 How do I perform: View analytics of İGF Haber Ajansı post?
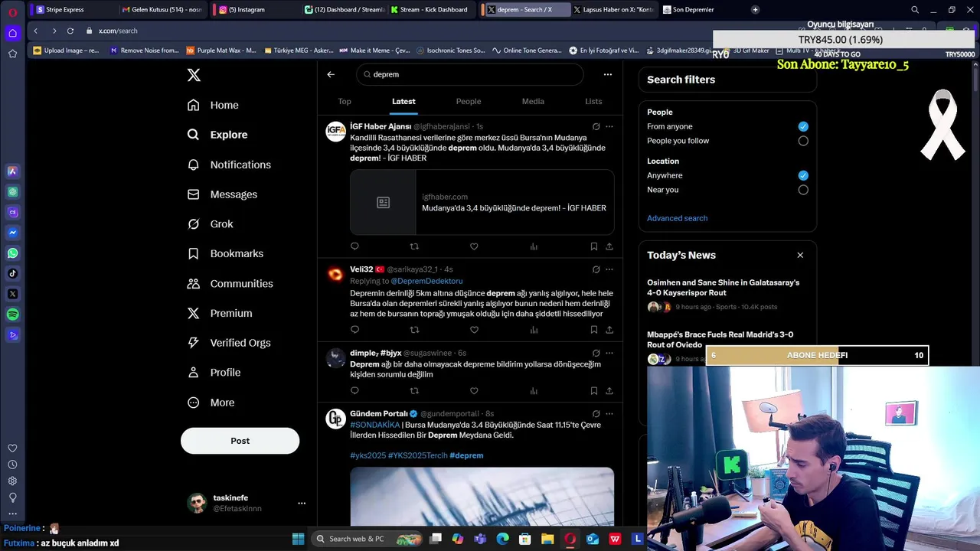534,246
